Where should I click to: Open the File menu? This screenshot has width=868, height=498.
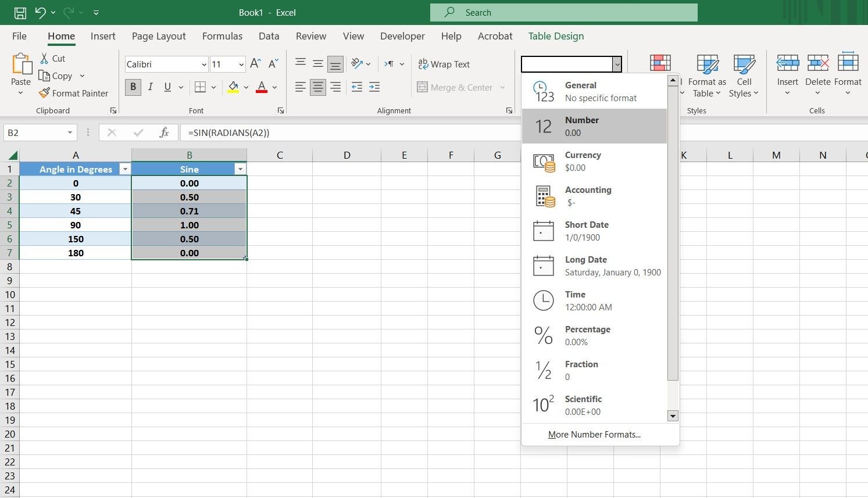coord(19,36)
